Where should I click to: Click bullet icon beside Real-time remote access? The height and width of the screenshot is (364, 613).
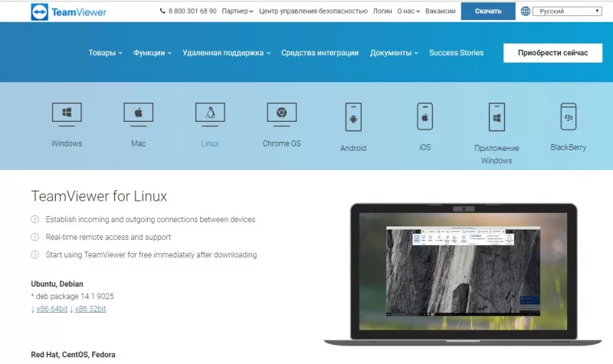[34, 237]
